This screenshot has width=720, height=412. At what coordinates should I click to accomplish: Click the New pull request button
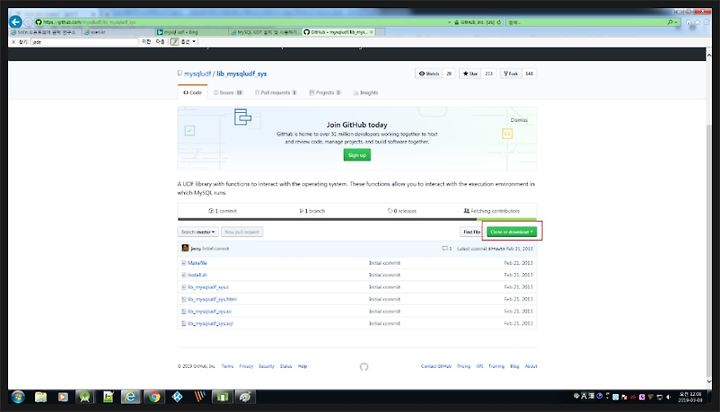242,232
